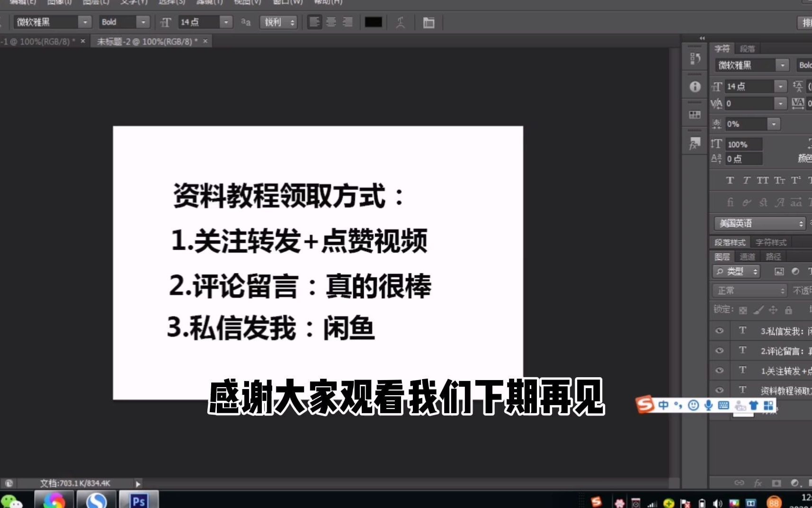Open the Info panel icon in dock
Viewport: 812px width, 508px height.
point(695,87)
